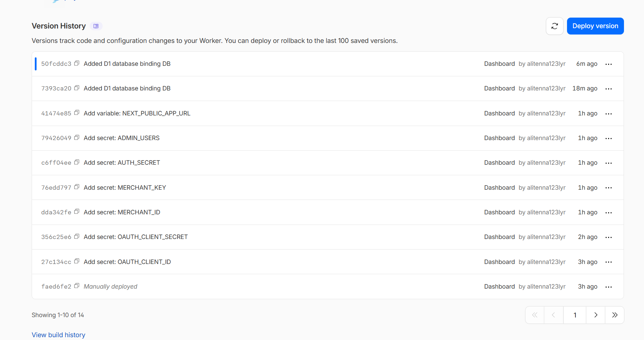This screenshot has height=340, width=644.
Task: Select version hash 50fcddc3 text
Action: [x=56, y=64]
